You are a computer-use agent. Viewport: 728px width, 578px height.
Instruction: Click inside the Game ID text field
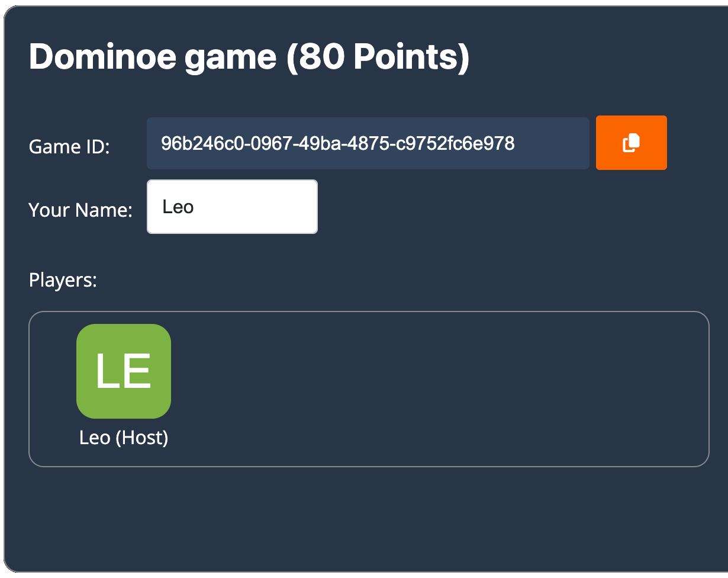(x=367, y=142)
